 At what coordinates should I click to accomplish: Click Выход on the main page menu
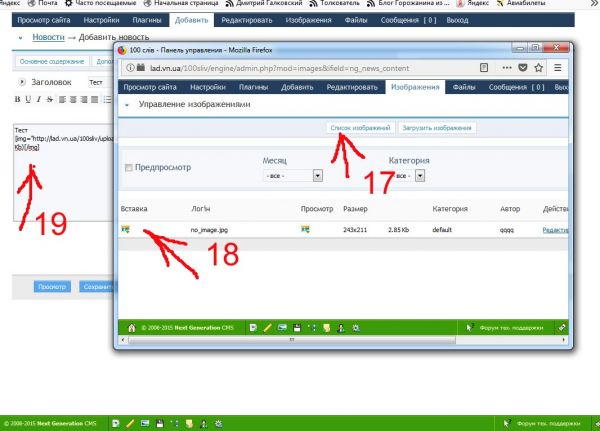click(457, 20)
